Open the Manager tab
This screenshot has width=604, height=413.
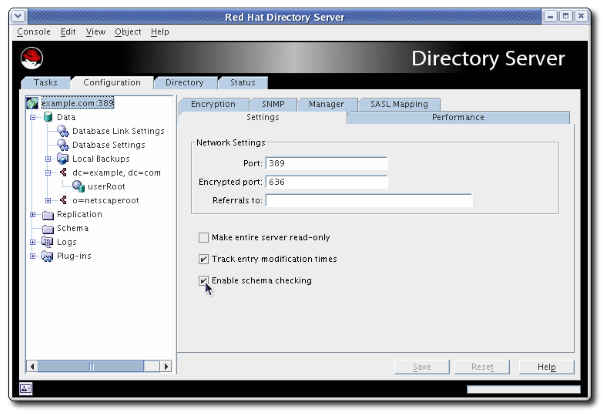(x=326, y=104)
